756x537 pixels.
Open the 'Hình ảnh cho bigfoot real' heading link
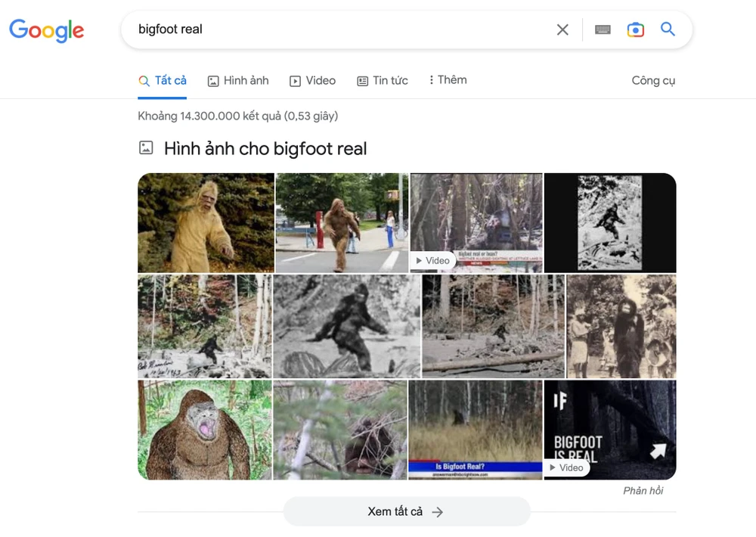pyautogui.click(x=265, y=148)
